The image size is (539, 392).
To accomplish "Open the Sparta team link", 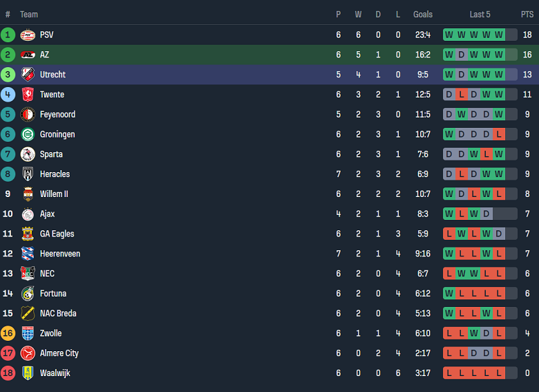I will tap(51, 154).
